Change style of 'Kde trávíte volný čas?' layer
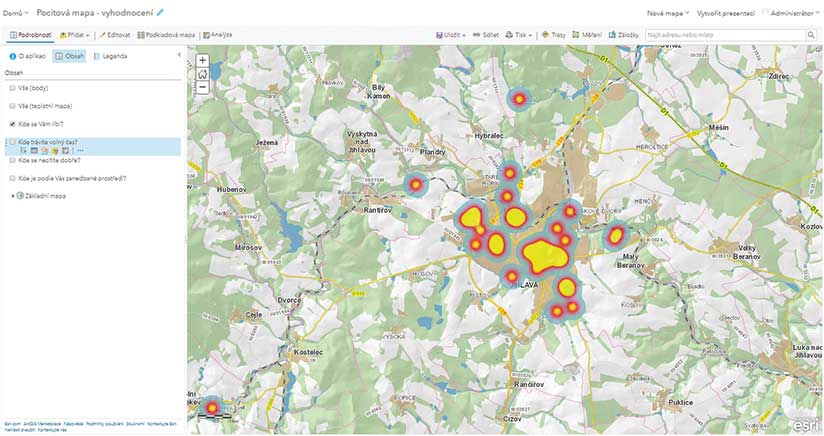Screen dimensions: 824x436 [x=44, y=151]
